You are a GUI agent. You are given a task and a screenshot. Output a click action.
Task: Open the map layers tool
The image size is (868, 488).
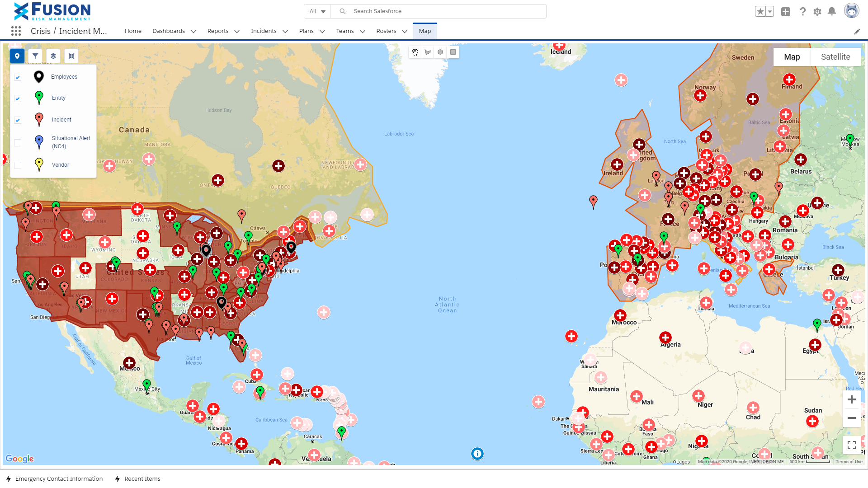coord(53,56)
